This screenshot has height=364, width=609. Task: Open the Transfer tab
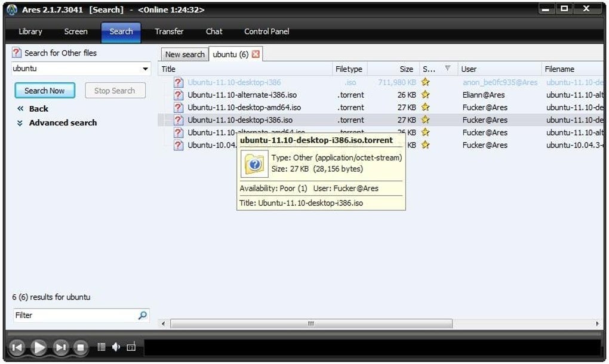click(x=169, y=32)
